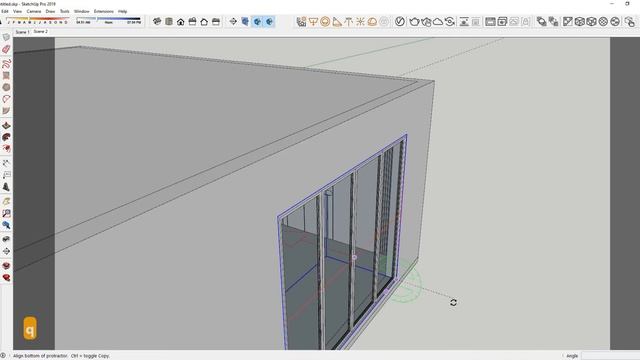Image resolution: width=640 pixels, height=360 pixels.
Task: Select the Arc drawing tool
Action: point(6,99)
